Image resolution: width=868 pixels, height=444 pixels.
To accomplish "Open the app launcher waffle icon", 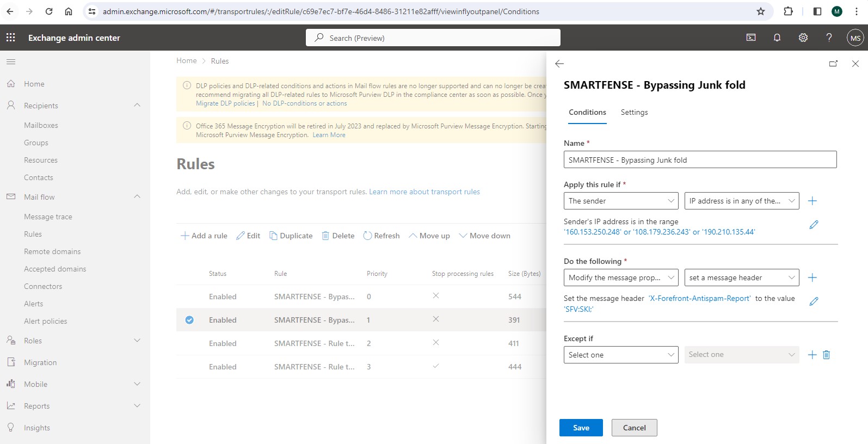I will [10, 38].
